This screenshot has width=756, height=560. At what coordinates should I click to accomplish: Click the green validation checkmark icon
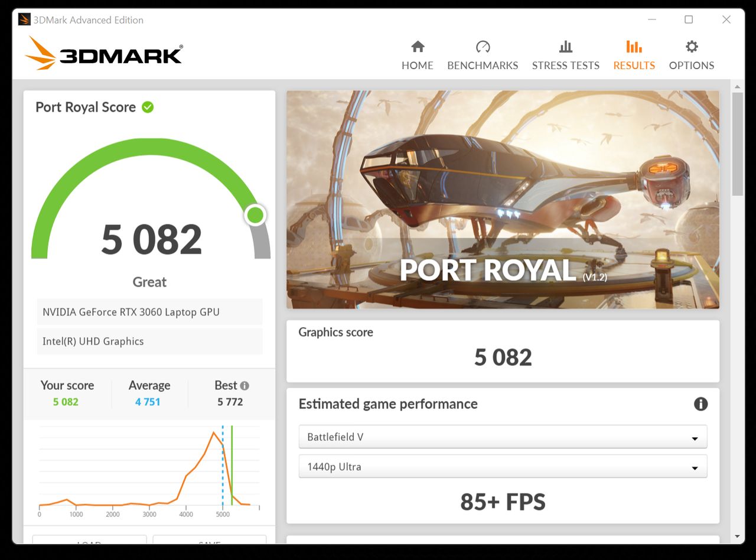(148, 107)
